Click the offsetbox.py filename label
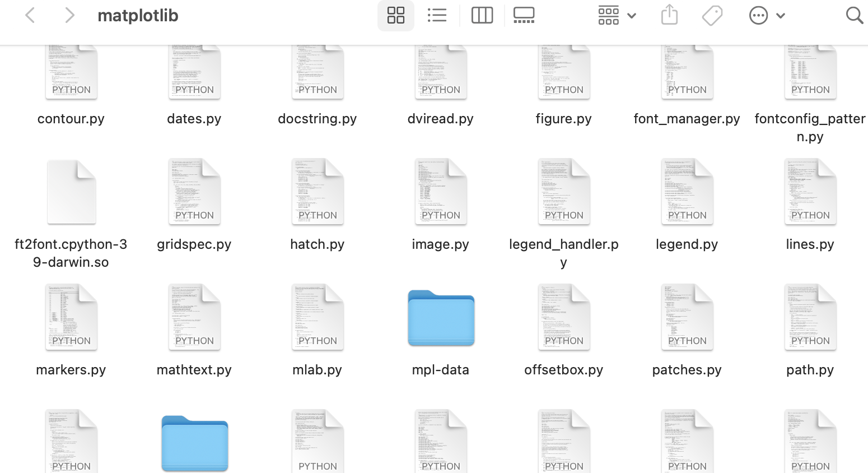The width and height of the screenshot is (868, 473). pyautogui.click(x=564, y=370)
